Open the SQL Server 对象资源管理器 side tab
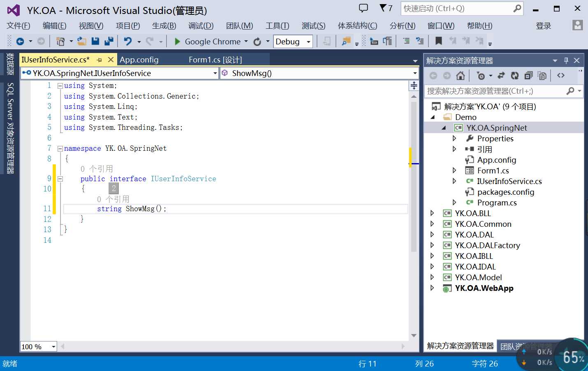 click(x=10, y=128)
